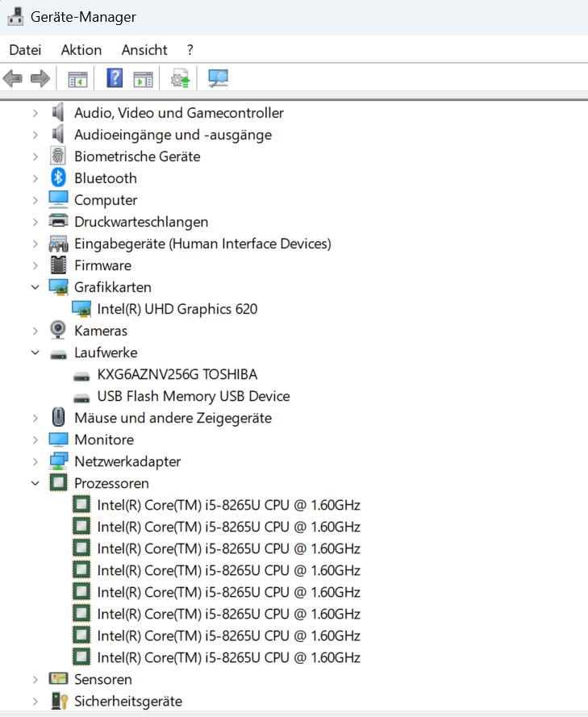Expand Audio, Video und Gamecontroller
588x717 pixels.
35,113
